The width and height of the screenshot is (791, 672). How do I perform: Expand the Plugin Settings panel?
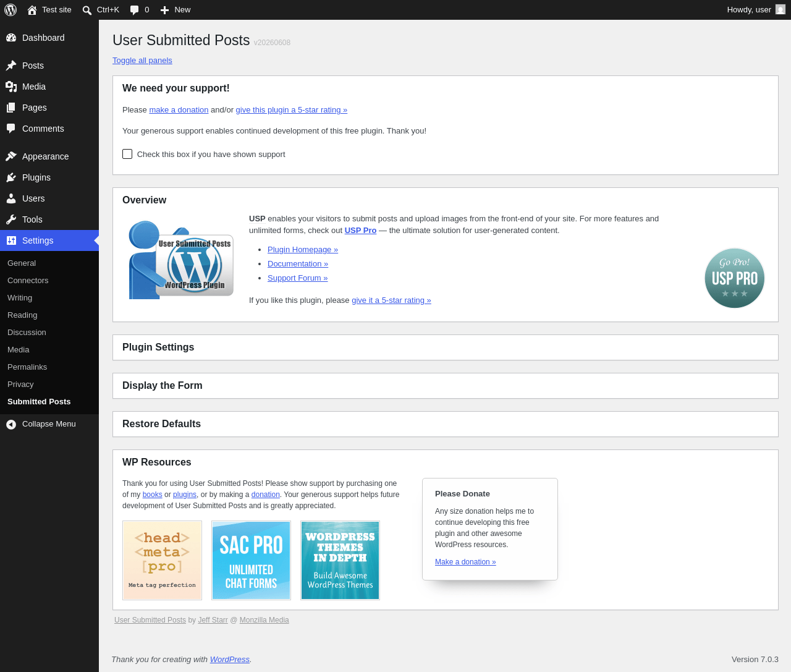pos(446,347)
